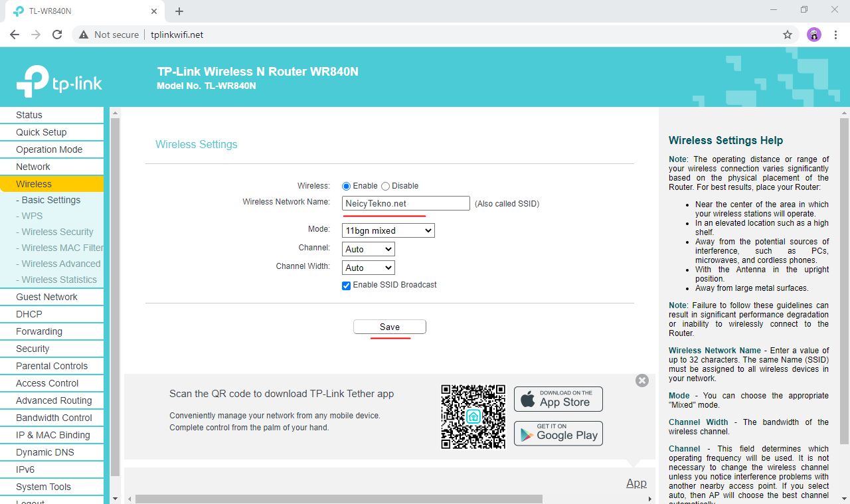Click the tp-link logo
The height and width of the screenshot is (504, 850).
[59, 81]
